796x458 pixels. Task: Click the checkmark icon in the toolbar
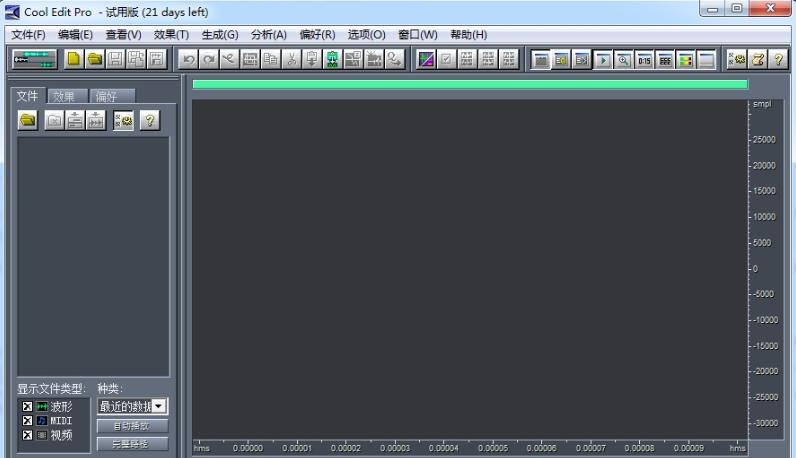pos(446,59)
